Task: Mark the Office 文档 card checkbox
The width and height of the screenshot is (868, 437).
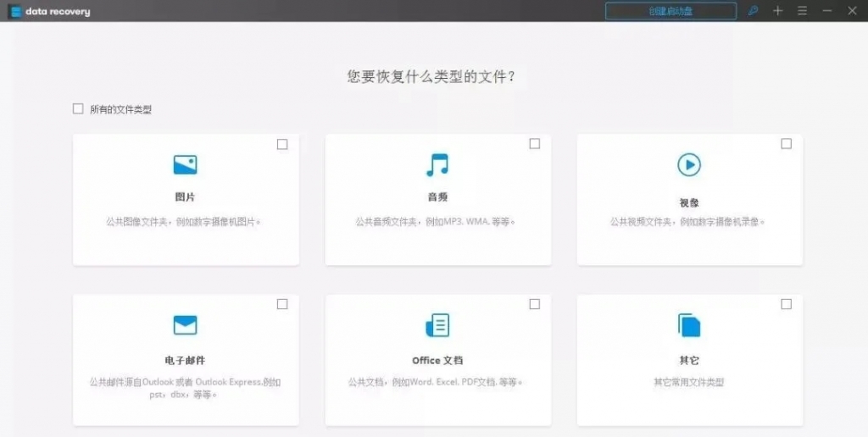Action: 534,304
